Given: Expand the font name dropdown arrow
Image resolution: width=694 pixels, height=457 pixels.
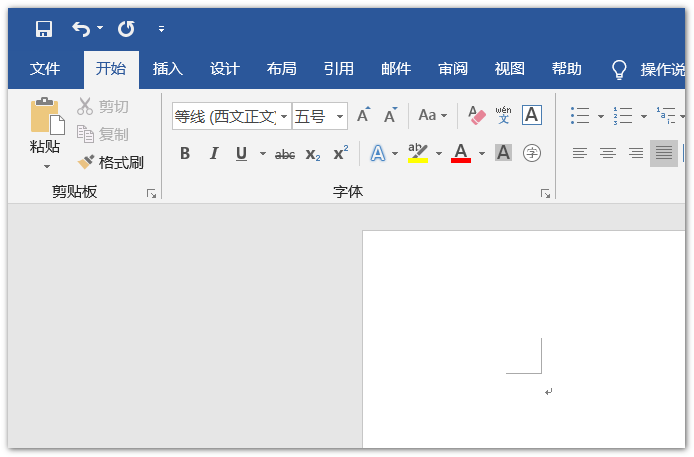Looking at the screenshot, I should pos(284,116).
